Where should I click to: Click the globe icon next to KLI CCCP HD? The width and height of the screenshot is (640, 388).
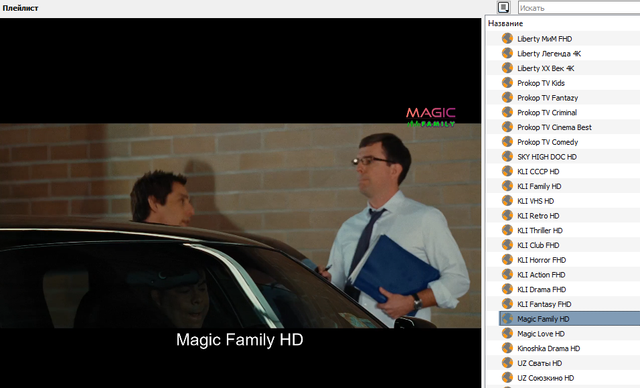tap(507, 171)
